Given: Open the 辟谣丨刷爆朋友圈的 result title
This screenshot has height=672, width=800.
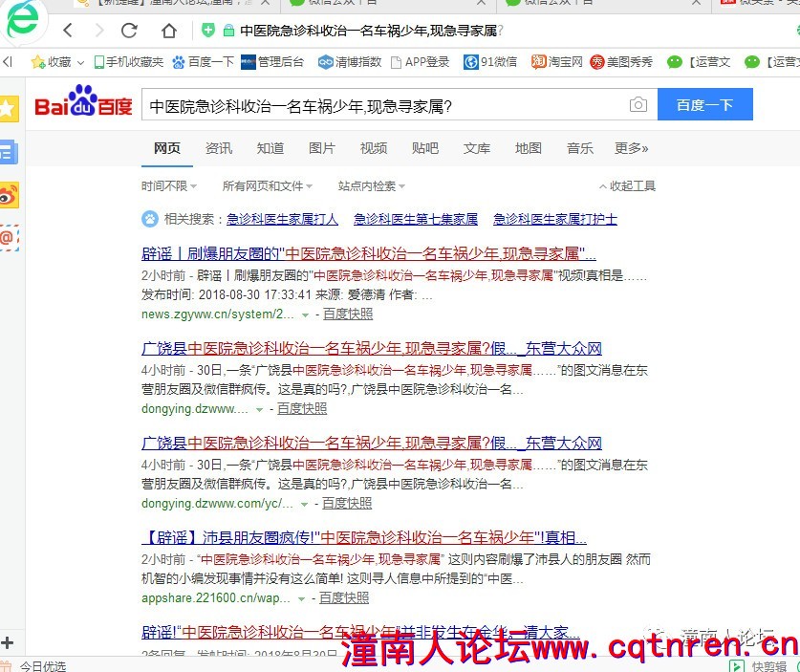Looking at the screenshot, I should tap(368, 253).
